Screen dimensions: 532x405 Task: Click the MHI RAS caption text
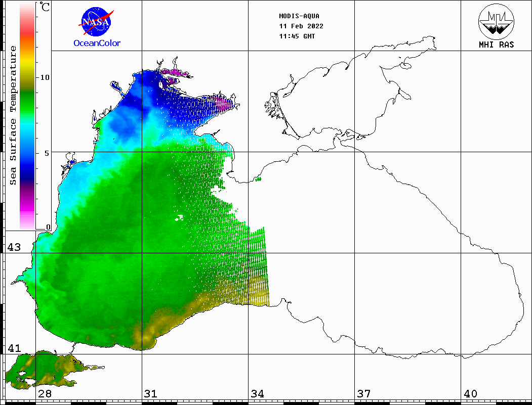coord(496,44)
